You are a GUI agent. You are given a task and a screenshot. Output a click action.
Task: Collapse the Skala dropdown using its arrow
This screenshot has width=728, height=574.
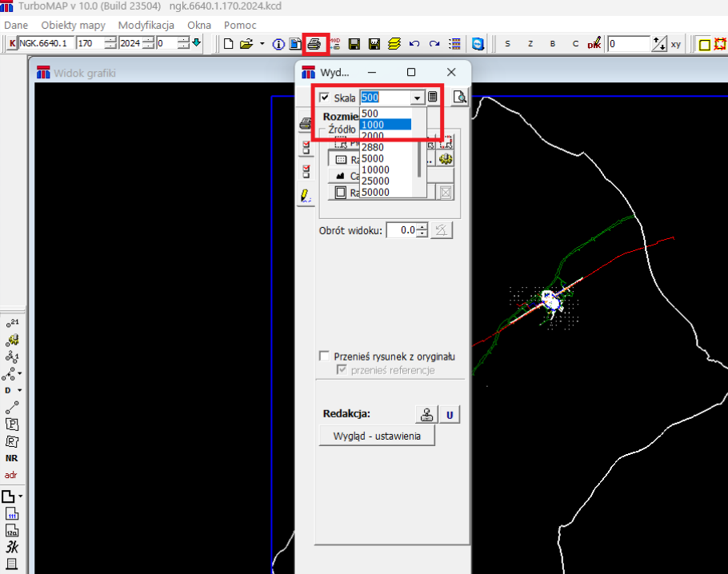point(416,98)
